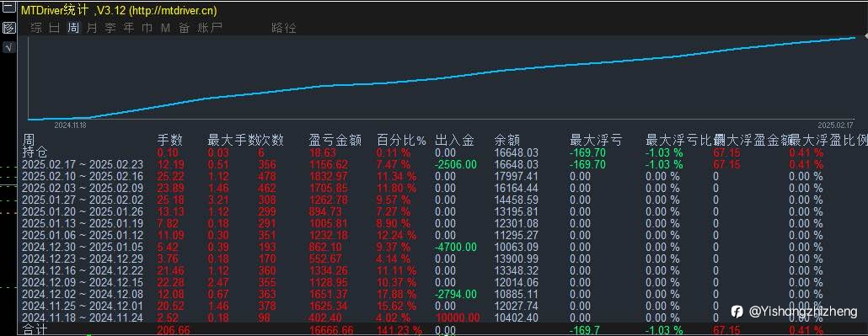Image resolution: width=868 pixels, height=336 pixels.
Task: Click the 盈亏金额 column header
Action: (335, 140)
